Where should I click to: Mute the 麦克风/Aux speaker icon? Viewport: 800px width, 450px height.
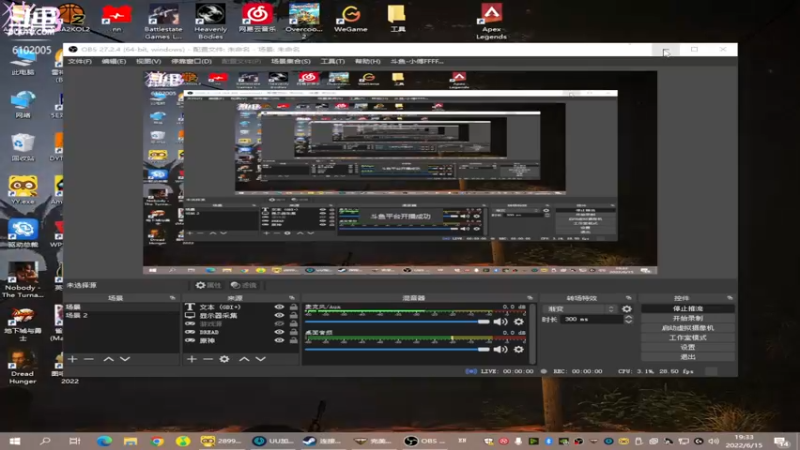tap(501, 322)
